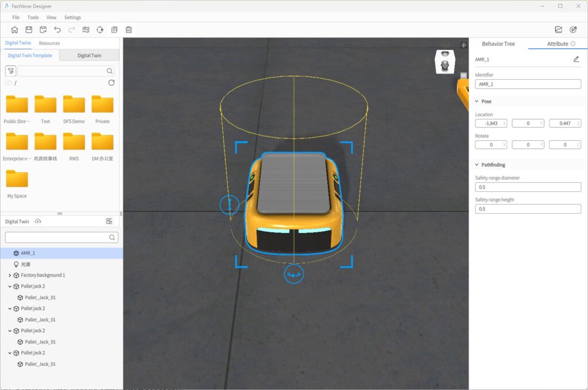Click the vertical move handle on the AMR gizmo
This screenshot has height=390, width=588.
point(229,204)
